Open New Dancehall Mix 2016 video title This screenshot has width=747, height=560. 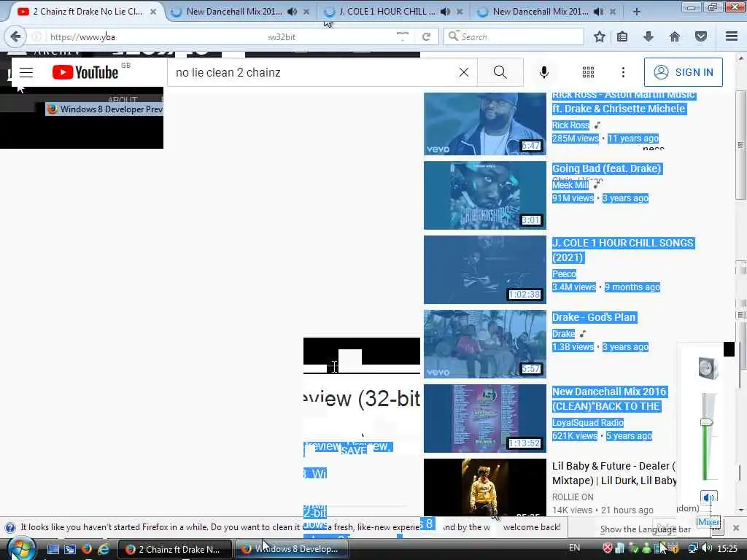[610, 399]
